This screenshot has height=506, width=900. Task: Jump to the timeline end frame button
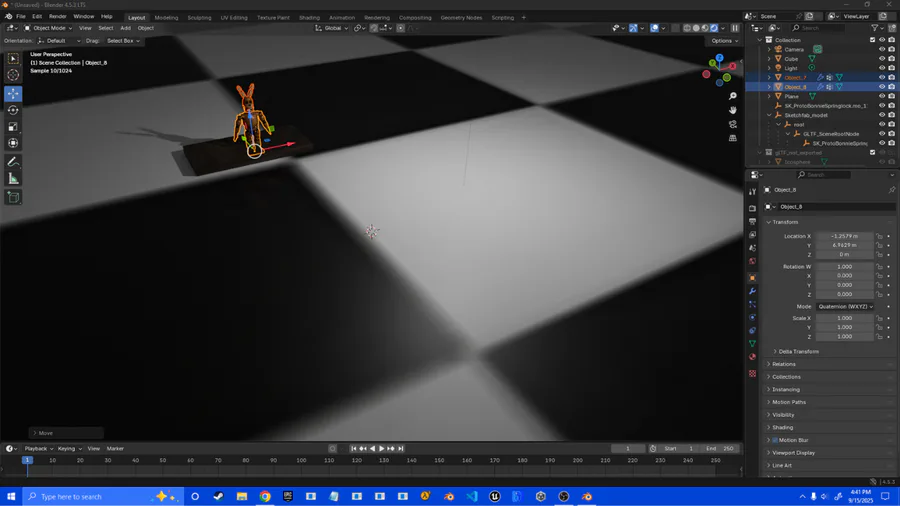pyautogui.click(x=401, y=449)
